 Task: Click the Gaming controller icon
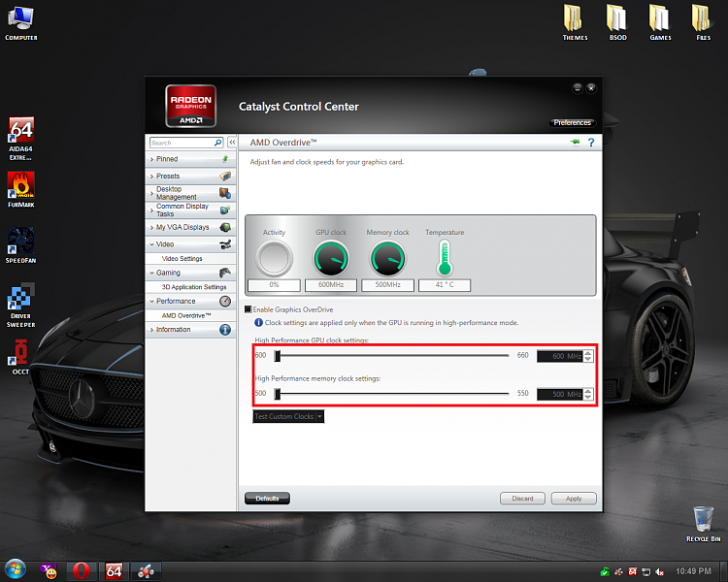coord(225,273)
